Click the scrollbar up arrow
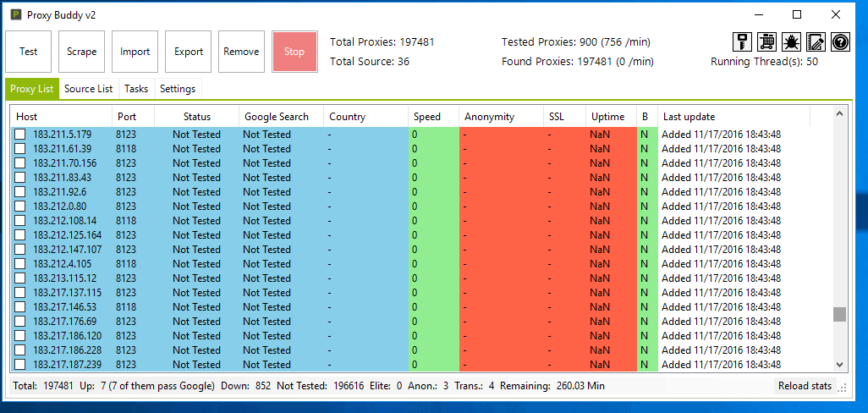 click(839, 113)
